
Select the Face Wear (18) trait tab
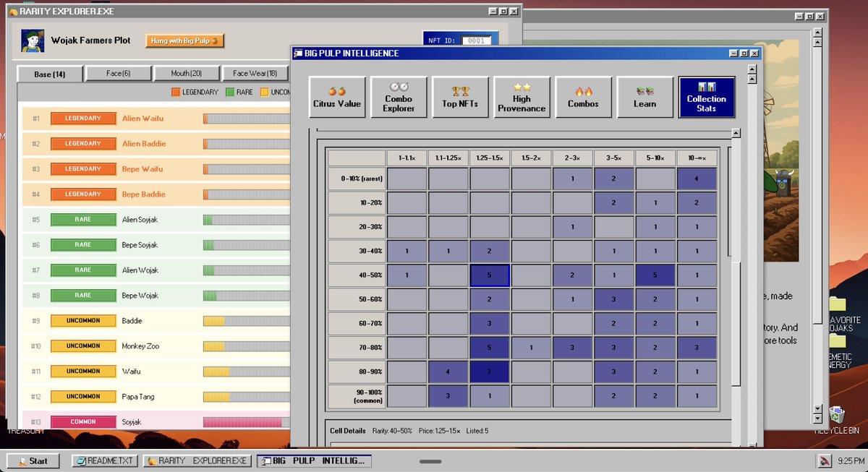[255, 73]
